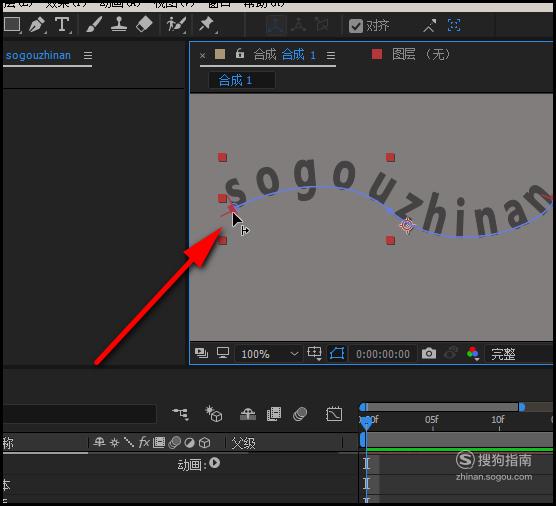Viewport: 556px width, 506px height.
Task: Click the shy switch column icon
Action: pyautogui.click(x=99, y=442)
